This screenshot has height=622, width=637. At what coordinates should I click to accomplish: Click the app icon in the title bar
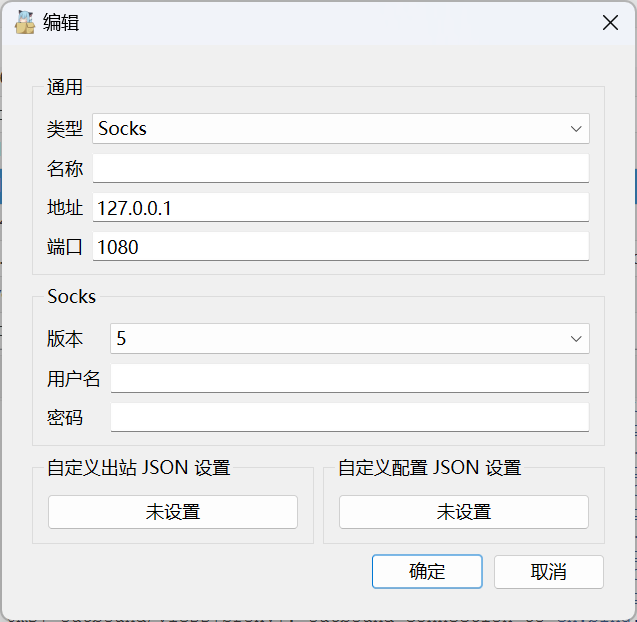[25, 22]
